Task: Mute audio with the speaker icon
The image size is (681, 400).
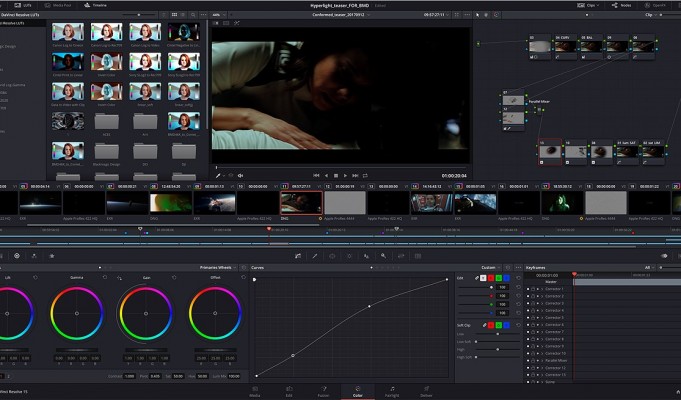Action: pos(240,175)
